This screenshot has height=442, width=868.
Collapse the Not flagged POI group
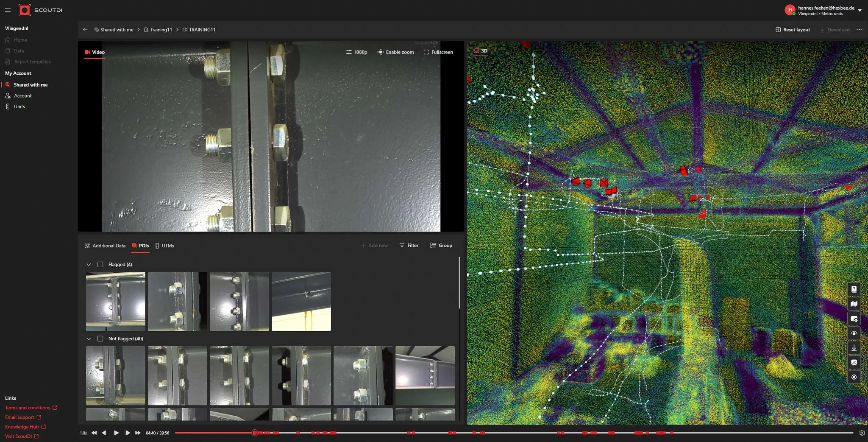(x=89, y=338)
